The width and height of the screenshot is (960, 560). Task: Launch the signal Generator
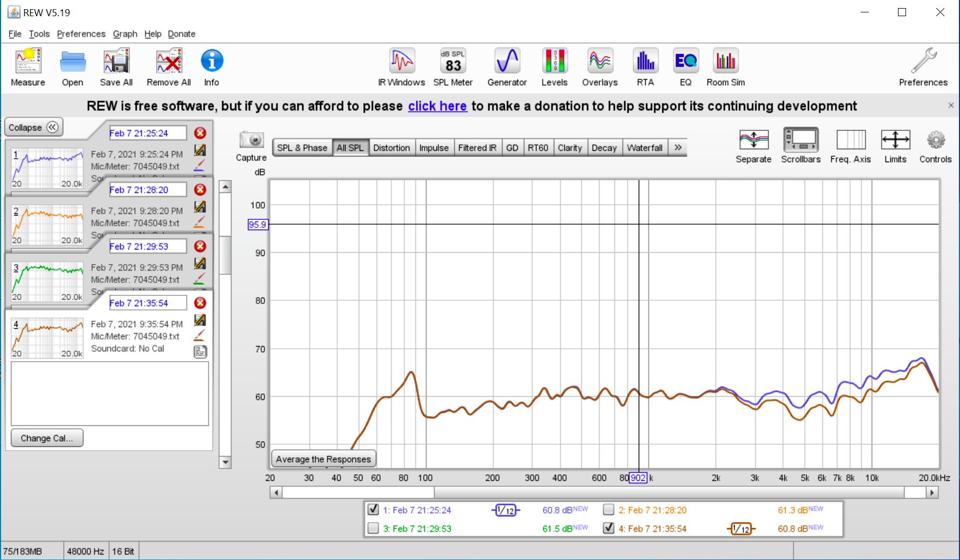click(x=506, y=67)
